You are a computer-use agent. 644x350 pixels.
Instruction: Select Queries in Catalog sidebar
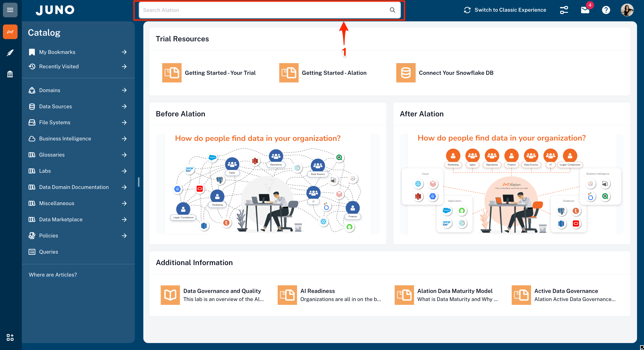[49, 252]
